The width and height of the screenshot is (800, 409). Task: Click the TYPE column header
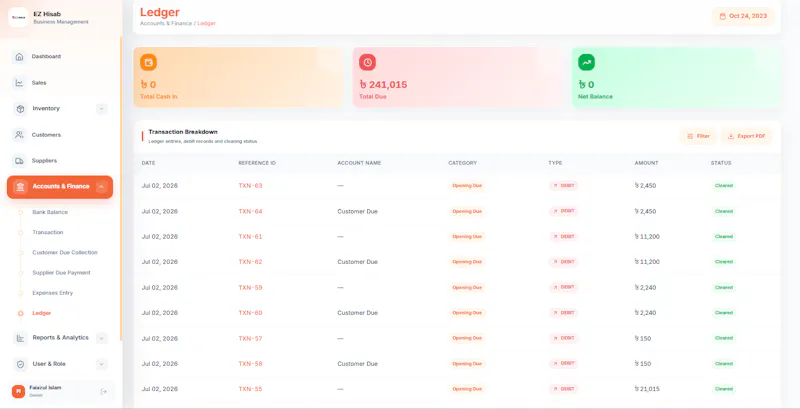555,163
